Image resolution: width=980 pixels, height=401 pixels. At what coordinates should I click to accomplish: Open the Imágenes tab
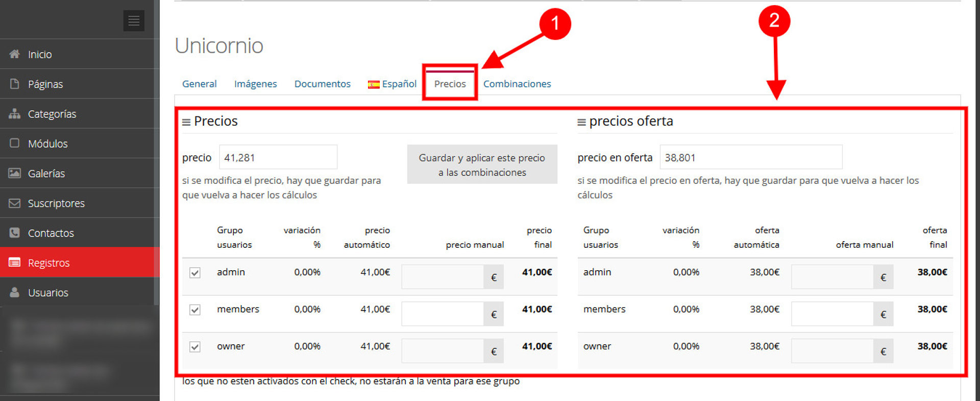click(255, 84)
